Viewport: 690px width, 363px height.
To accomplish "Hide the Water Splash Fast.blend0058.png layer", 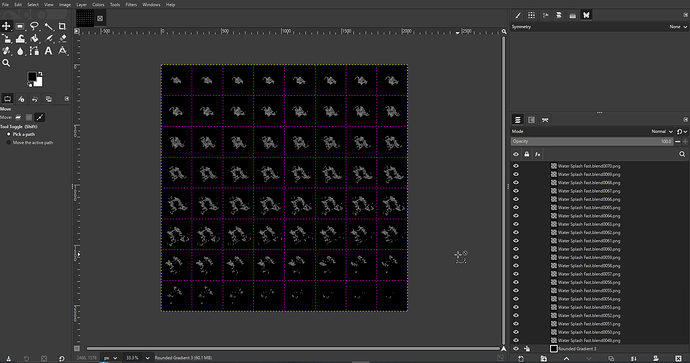I will (x=516, y=266).
